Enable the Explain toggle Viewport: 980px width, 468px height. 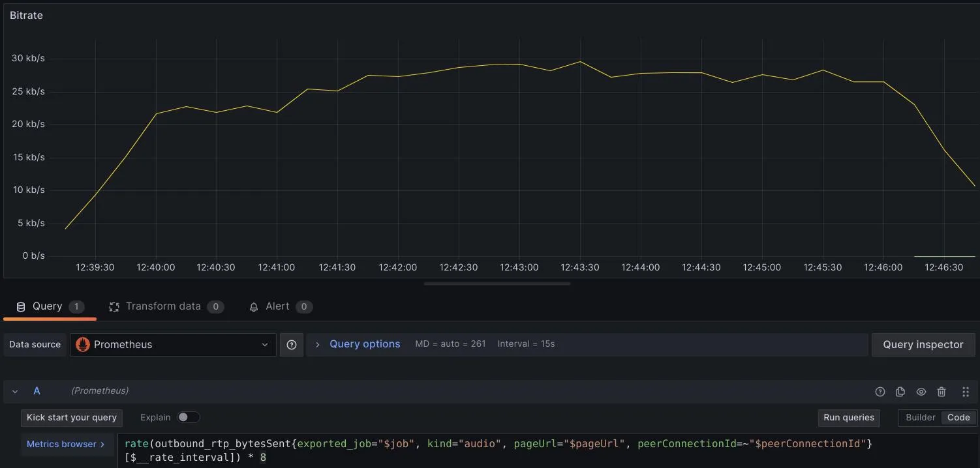click(189, 417)
